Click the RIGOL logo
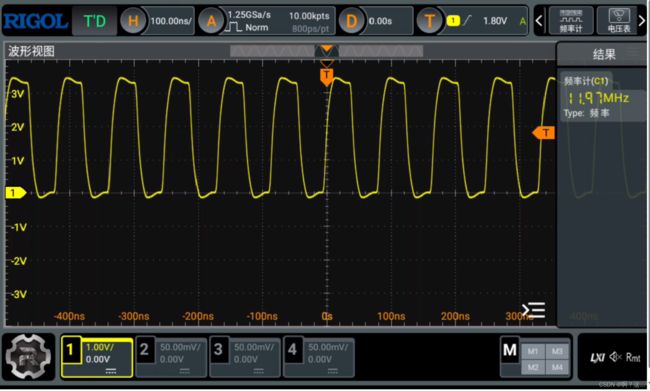 (x=36, y=21)
